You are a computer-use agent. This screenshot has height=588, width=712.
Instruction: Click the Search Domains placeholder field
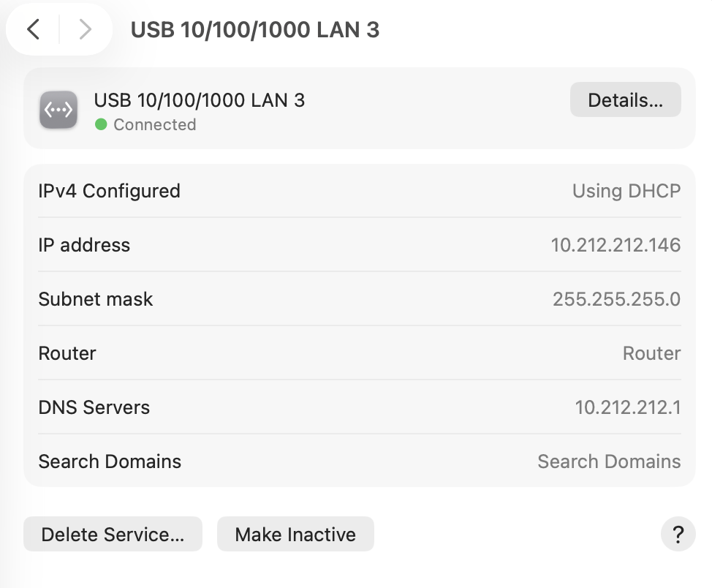pyautogui.click(x=609, y=461)
